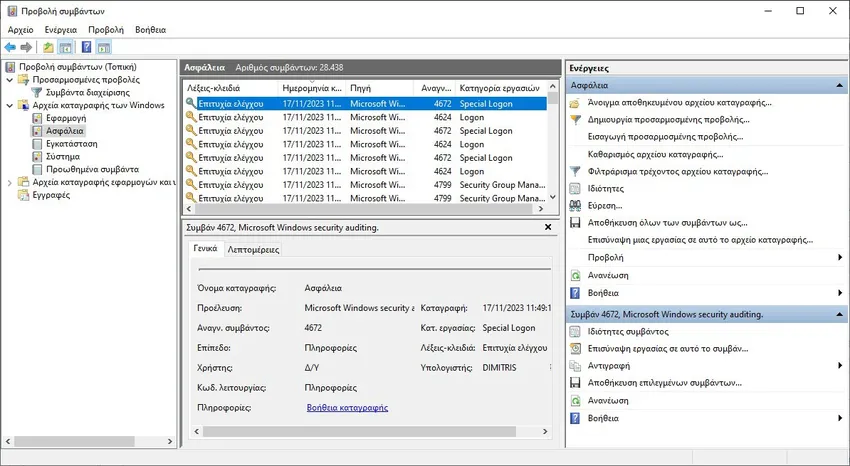Click the Εφαρμογή log icon in tree

[37, 118]
